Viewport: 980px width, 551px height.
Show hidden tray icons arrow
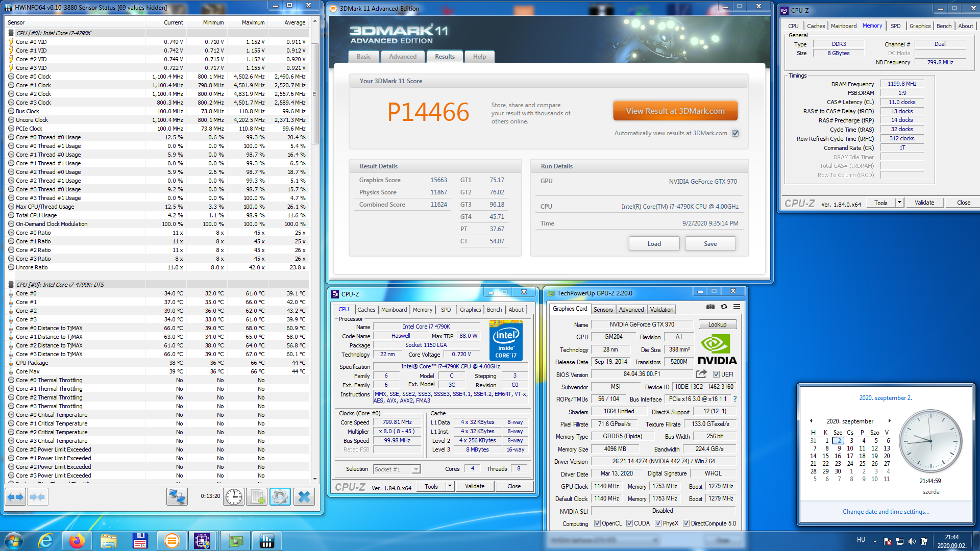[x=875, y=541]
